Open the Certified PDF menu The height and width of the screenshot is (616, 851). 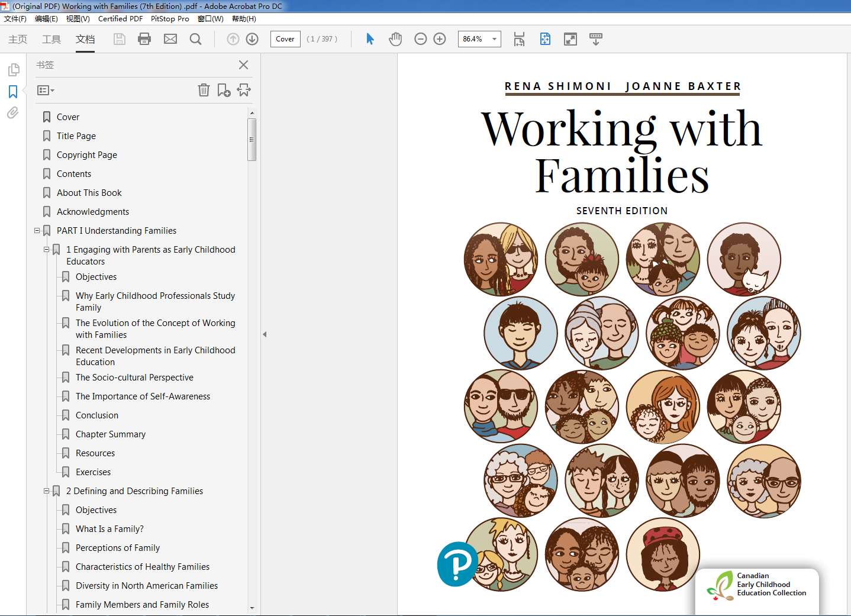click(120, 19)
